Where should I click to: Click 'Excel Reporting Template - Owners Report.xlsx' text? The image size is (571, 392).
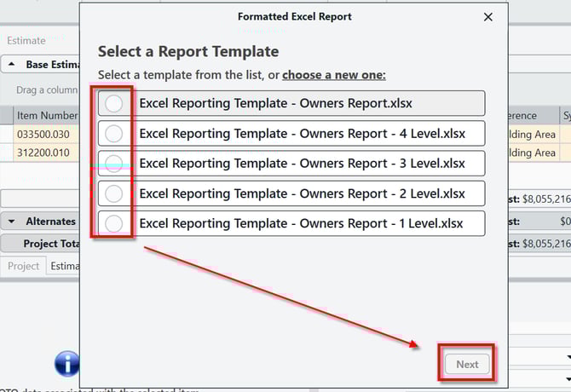(x=275, y=103)
